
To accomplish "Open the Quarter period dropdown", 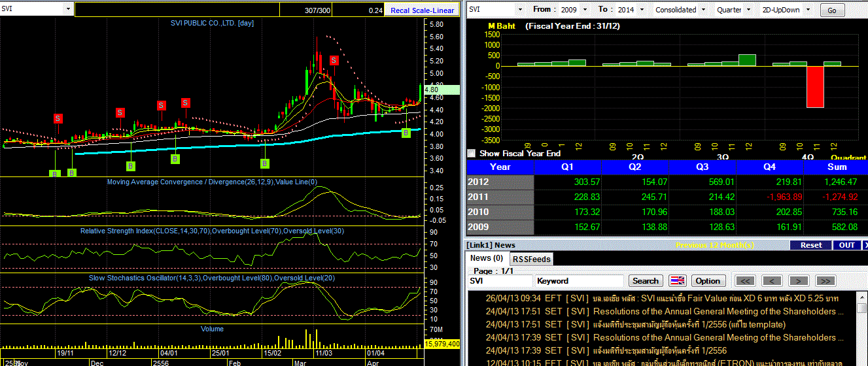I will point(749,10).
